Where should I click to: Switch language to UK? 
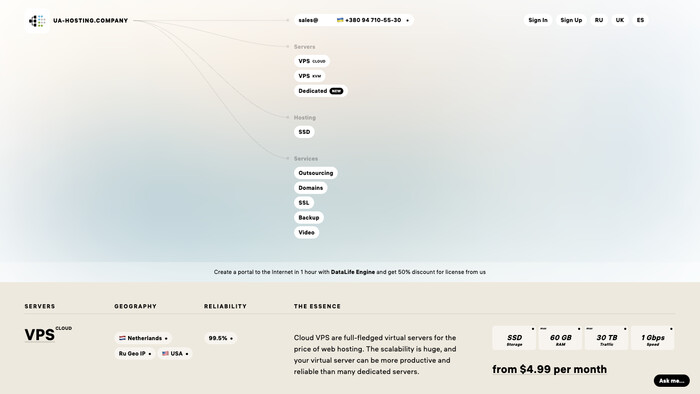620,20
